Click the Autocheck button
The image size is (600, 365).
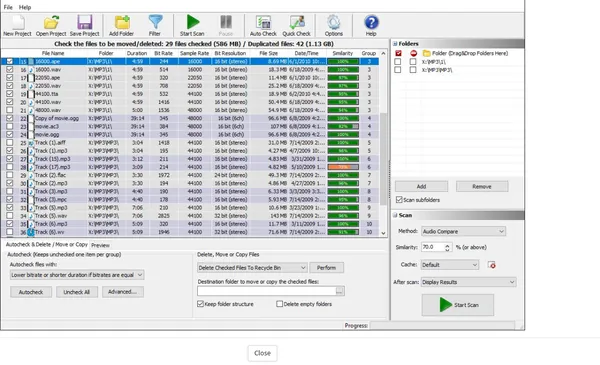click(x=31, y=292)
